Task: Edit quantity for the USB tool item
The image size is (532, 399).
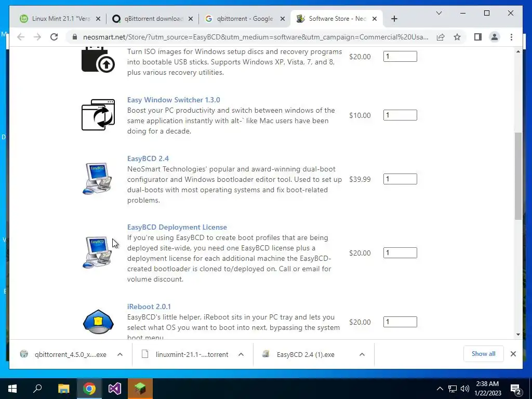Action: coord(400,56)
